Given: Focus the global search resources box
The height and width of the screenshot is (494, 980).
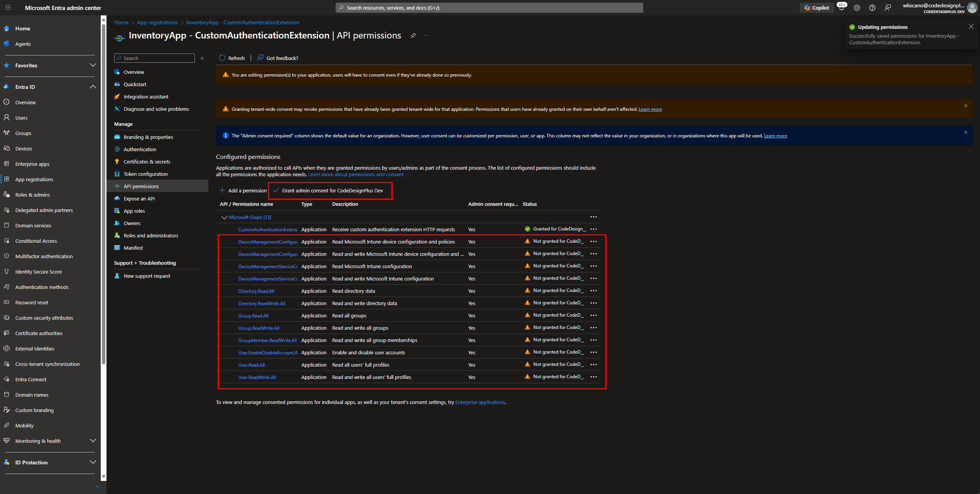Looking at the screenshot, I should [x=489, y=8].
